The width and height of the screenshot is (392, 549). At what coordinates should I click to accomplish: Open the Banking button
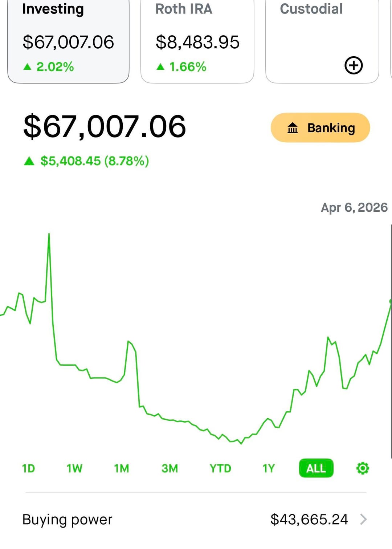320,128
